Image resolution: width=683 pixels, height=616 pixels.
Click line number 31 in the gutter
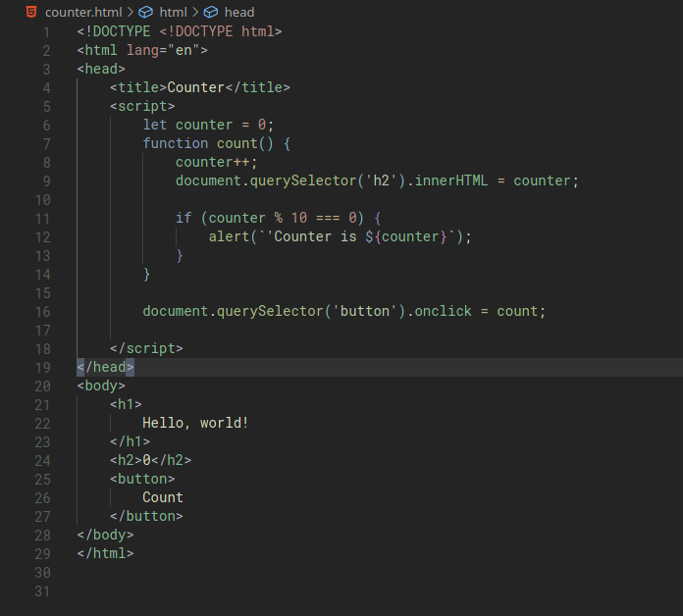pyautogui.click(x=43, y=591)
